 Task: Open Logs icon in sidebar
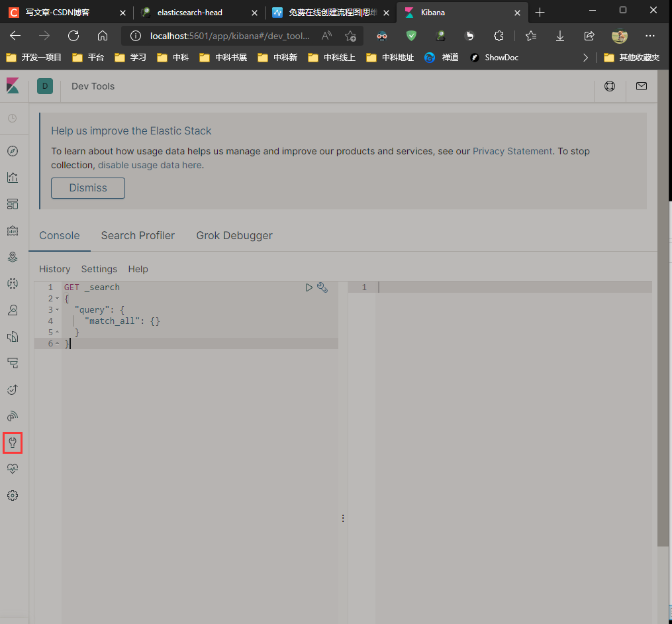tap(13, 337)
